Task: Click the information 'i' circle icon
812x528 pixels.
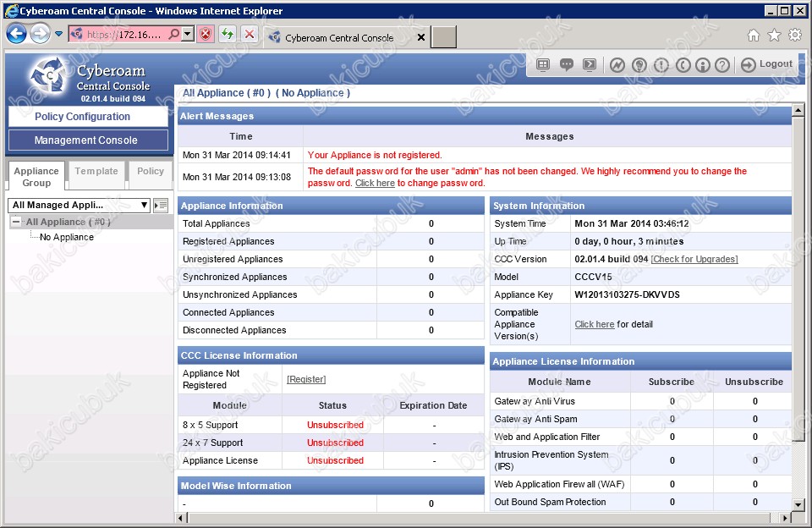Action: point(703,65)
